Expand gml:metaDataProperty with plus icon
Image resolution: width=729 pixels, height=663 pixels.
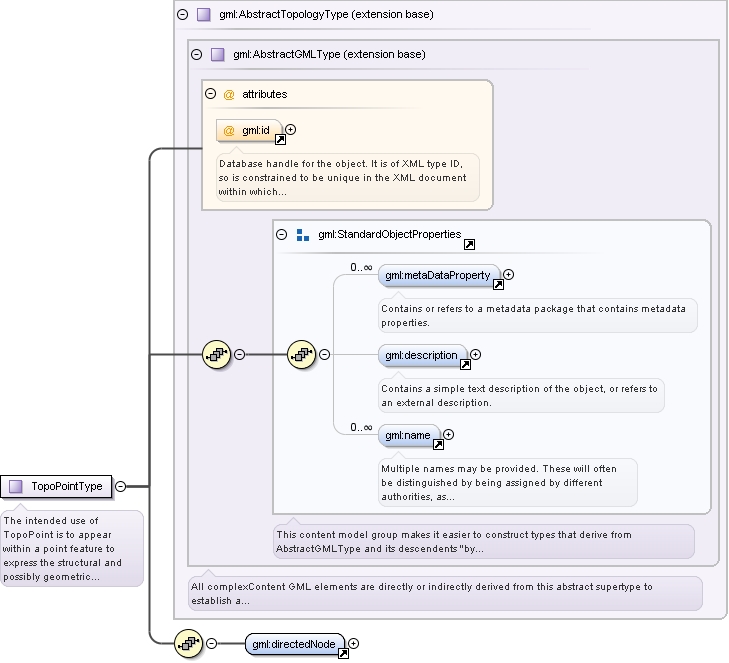pos(509,274)
